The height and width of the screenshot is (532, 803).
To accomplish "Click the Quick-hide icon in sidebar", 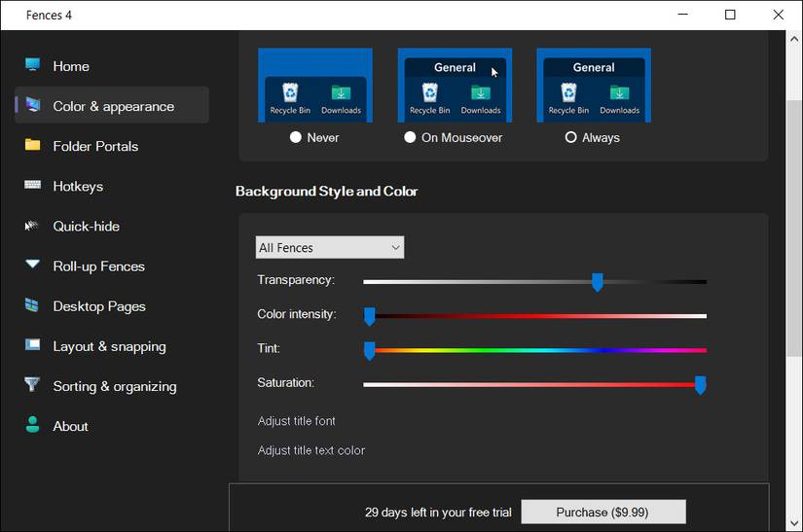I will click(x=33, y=226).
